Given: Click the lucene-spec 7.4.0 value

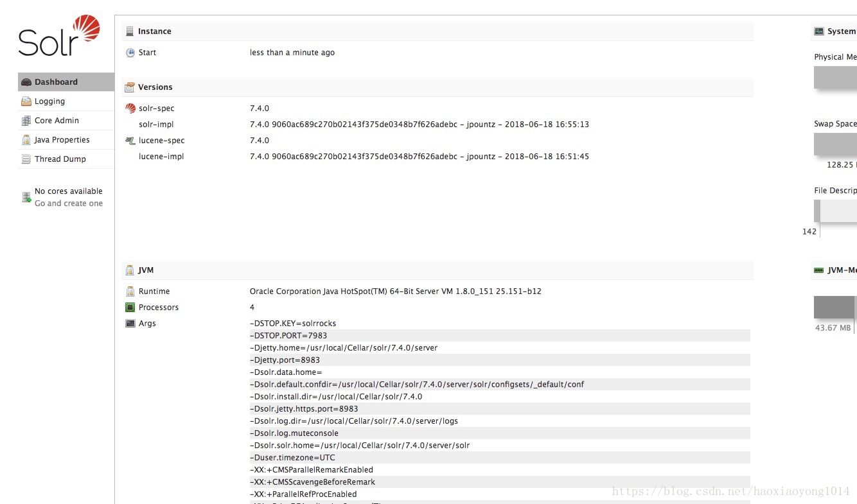Looking at the screenshot, I should (260, 141).
